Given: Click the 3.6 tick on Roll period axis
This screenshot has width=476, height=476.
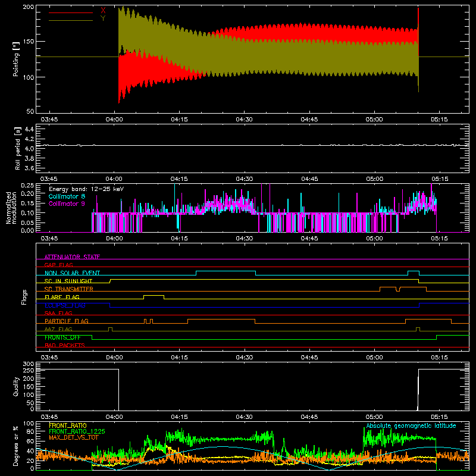Looking at the screenshot, I should pos(29,168).
